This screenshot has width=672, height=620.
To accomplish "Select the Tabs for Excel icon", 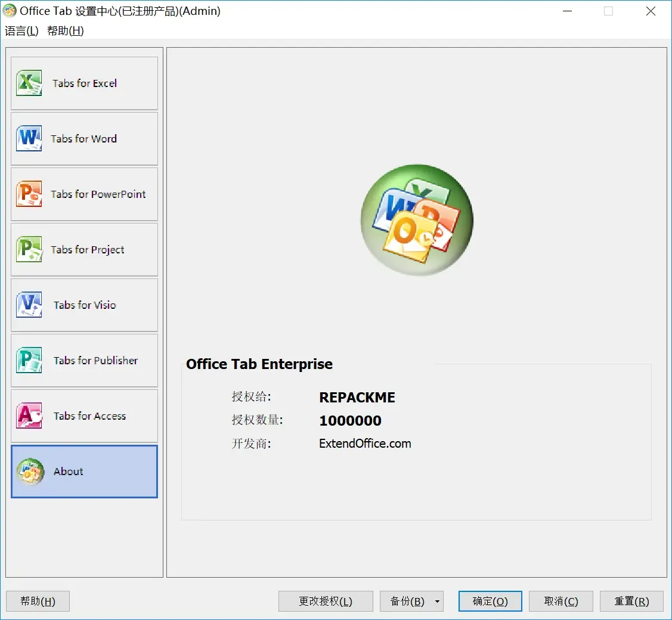I will tap(29, 83).
